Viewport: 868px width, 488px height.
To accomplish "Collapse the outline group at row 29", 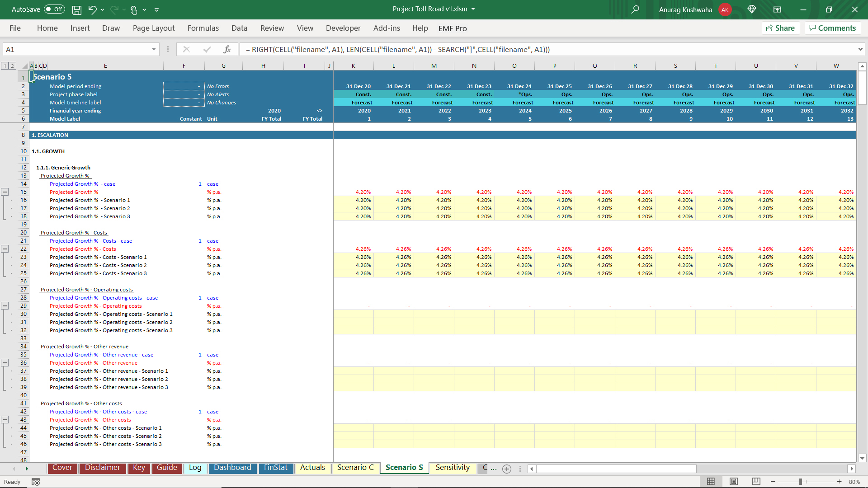I will 5,306.
